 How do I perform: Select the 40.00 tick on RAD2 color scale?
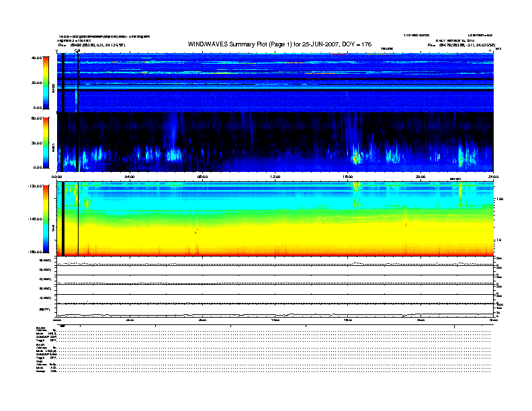[x=37, y=58]
